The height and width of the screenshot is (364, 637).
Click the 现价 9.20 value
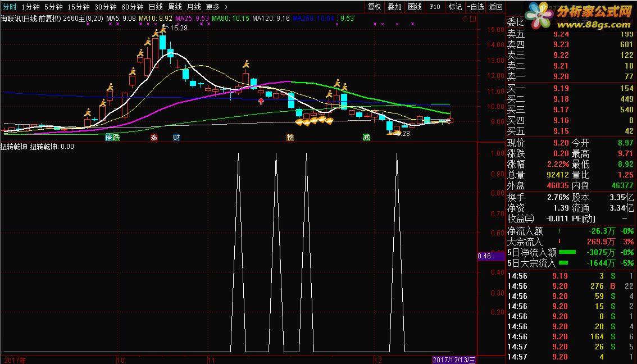click(561, 143)
